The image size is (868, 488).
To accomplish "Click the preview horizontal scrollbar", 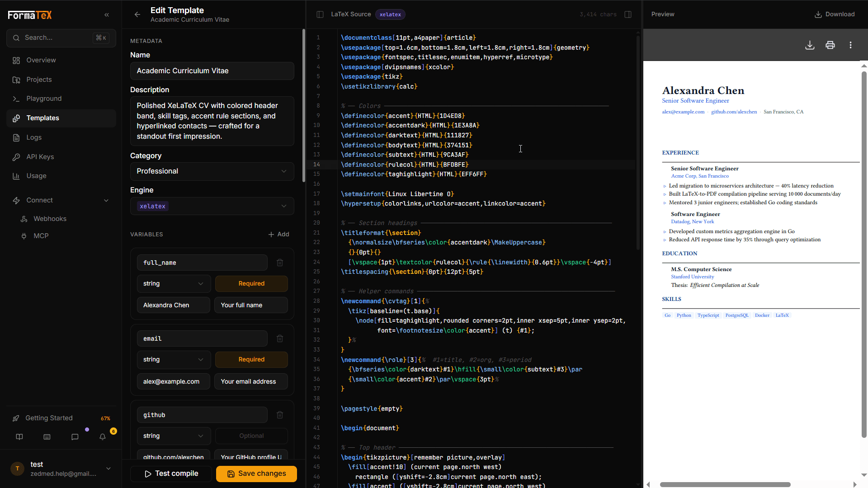I will pyautogui.click(x=725, y=484).
